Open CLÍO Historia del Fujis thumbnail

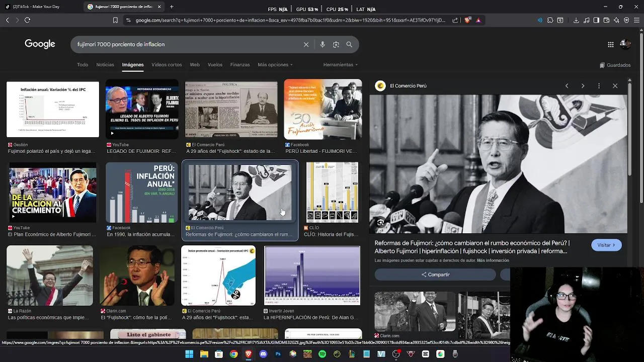coord(332,193)
